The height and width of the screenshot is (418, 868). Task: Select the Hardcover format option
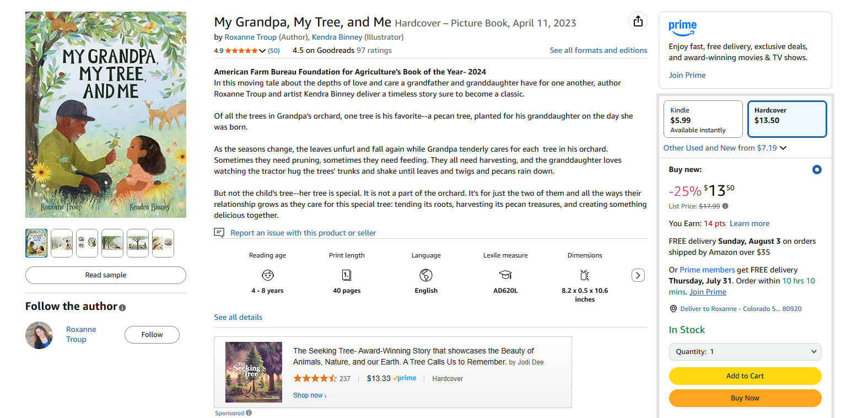coord(786,119)
